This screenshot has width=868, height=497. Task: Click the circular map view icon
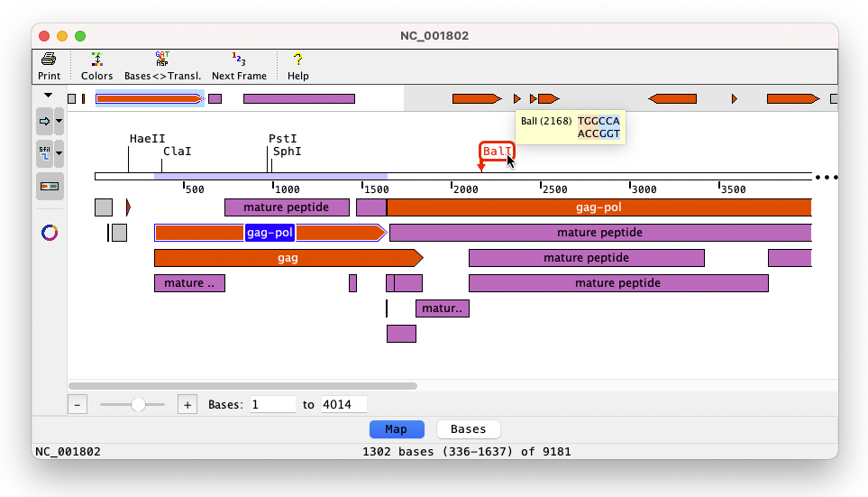(x=50, y=233)
